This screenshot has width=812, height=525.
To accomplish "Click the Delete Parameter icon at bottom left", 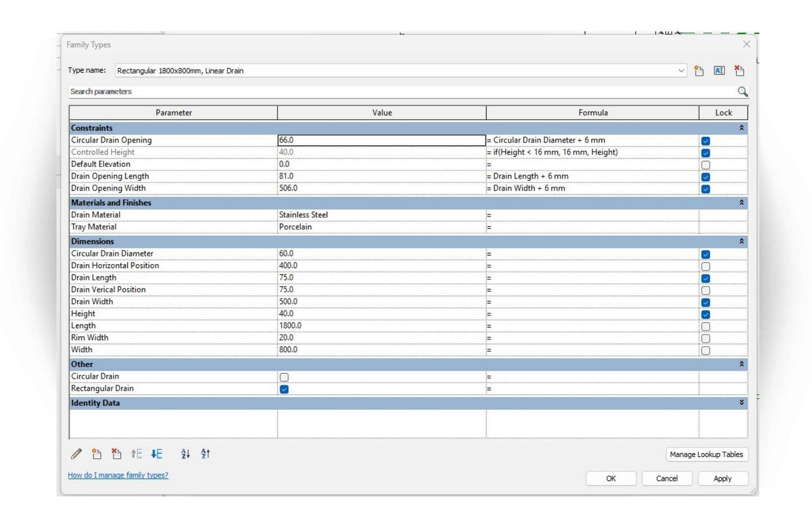I will click(116, 454).
